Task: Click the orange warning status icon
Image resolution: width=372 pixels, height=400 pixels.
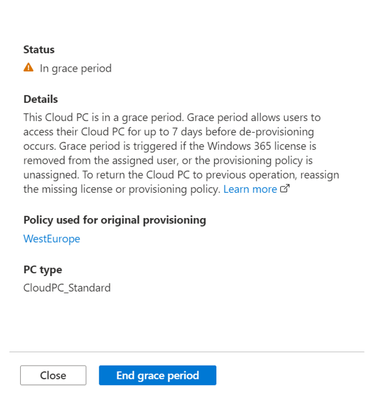Action: coord(29,68)
